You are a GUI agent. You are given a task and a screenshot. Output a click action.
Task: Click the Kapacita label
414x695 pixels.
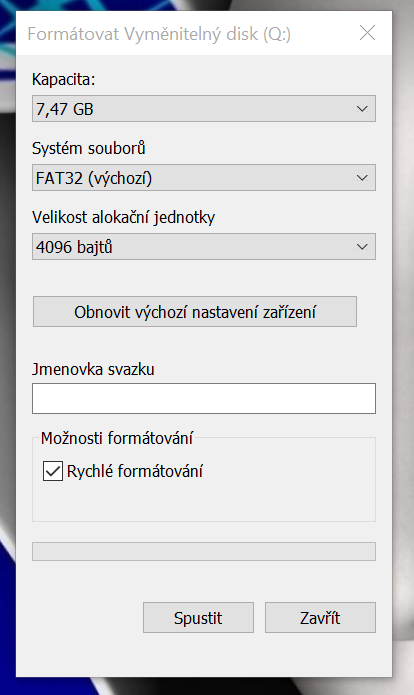pos(64,79)
